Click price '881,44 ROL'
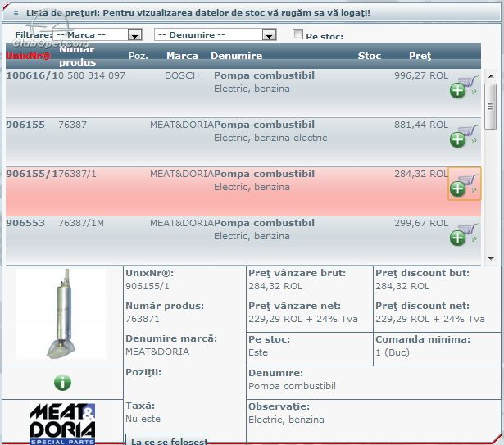This screenshot has width=504, height=445. 421,125
